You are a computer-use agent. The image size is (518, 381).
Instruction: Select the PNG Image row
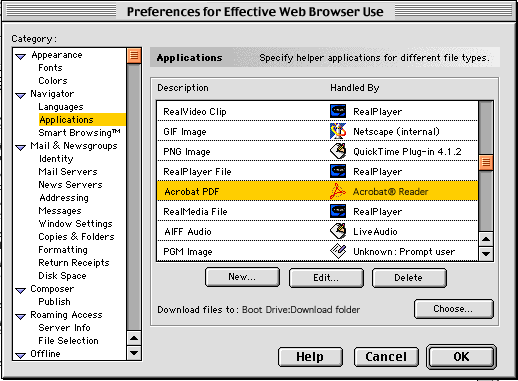pyautogui.click(x=317, y=151)
